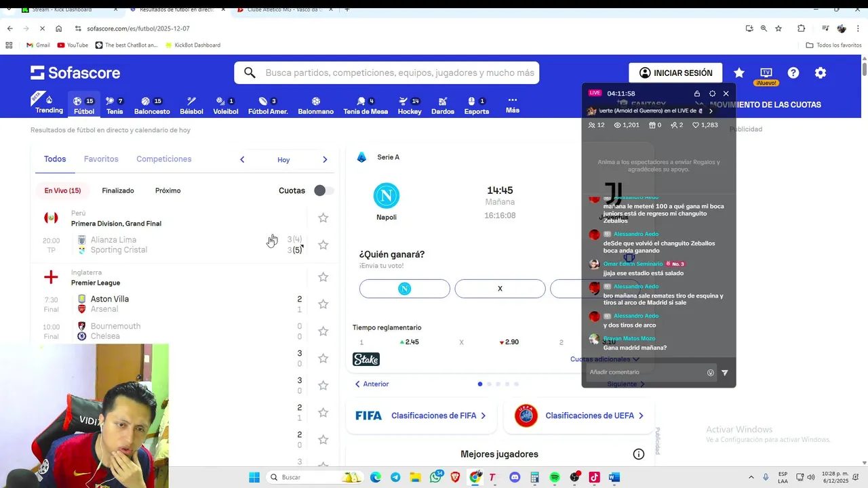Click the INICIAR SESIÓN button
Viewport: 868px width, 488px height.
click(675, 73)
